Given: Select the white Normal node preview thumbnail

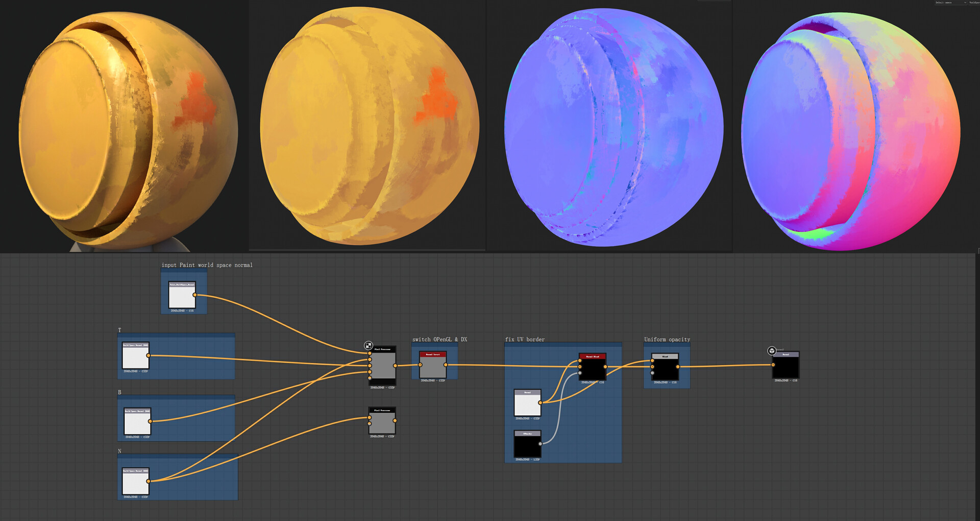Looking at the screenshot, I should 527,402.
